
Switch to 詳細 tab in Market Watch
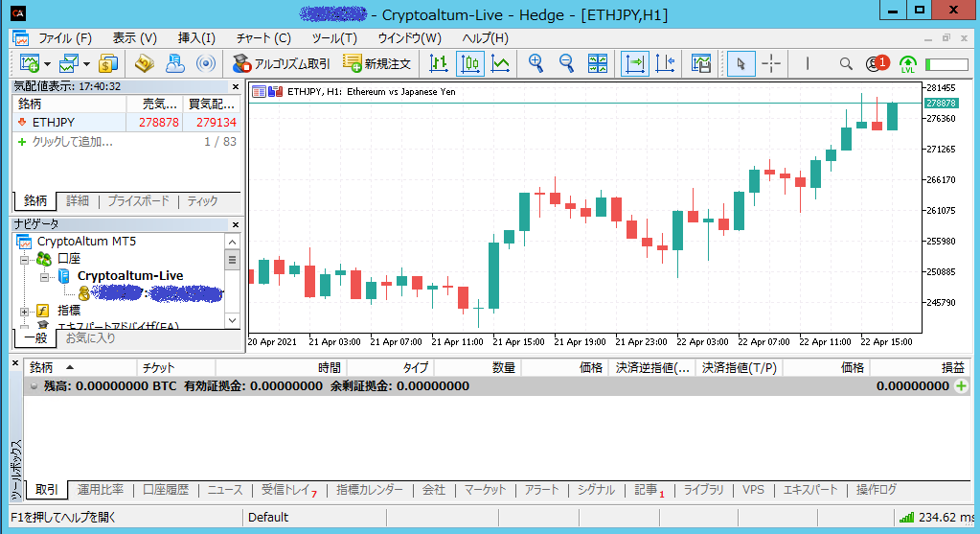(x=78, y=200)
